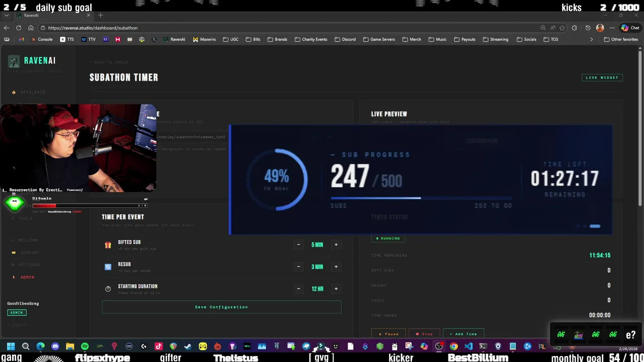Click the Gifted Sub gift icon
The width and height of the screenshot is (644, 362).
click(108, 245)
